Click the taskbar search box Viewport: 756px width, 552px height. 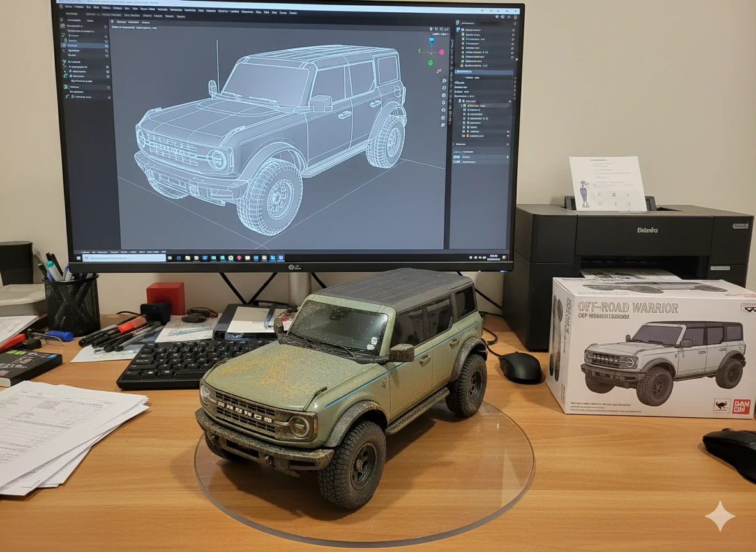124,257
